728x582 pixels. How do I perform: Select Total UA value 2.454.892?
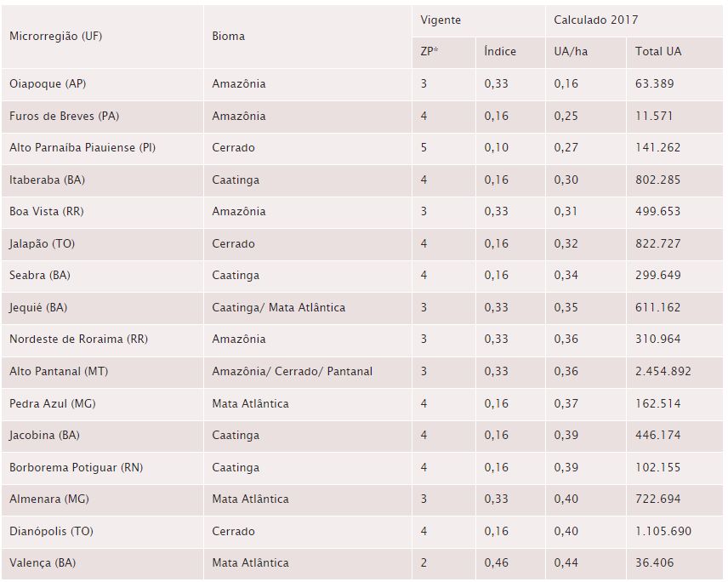663,372
